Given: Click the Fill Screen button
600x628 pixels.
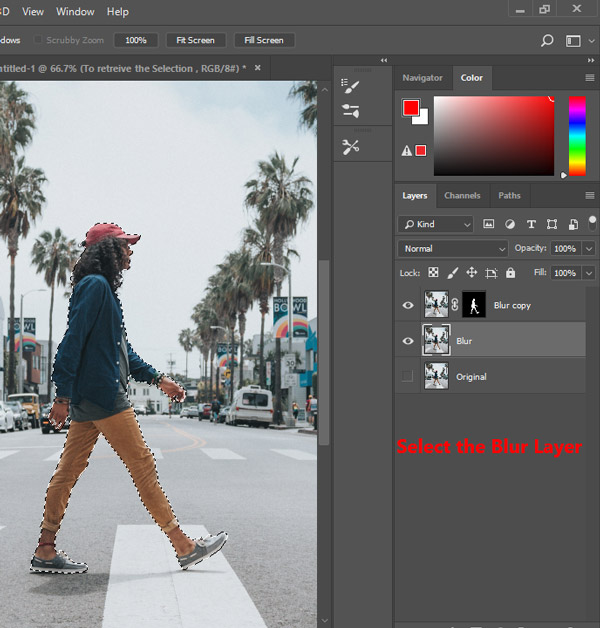Looking at the screenshot, I should (x=264, y=41).
